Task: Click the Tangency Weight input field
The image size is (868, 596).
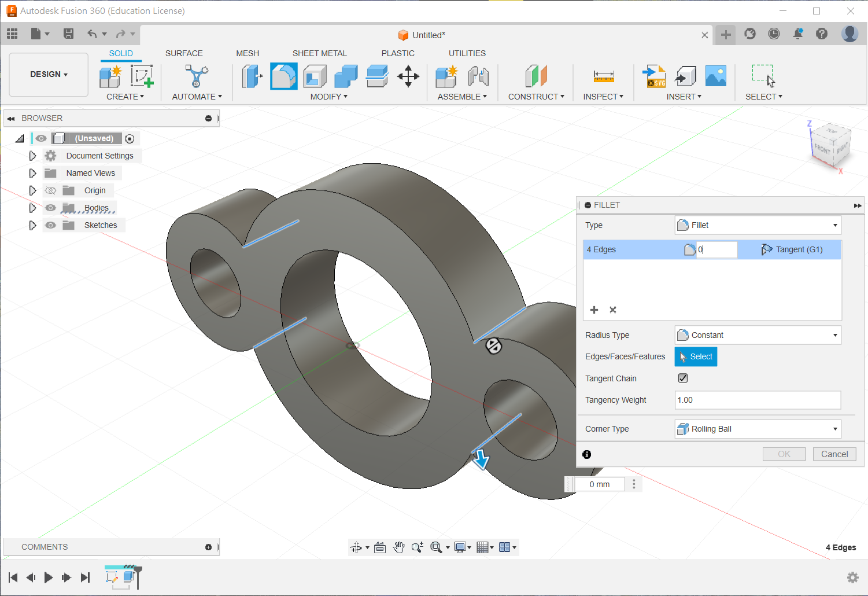Action: [x=758, y=400]
